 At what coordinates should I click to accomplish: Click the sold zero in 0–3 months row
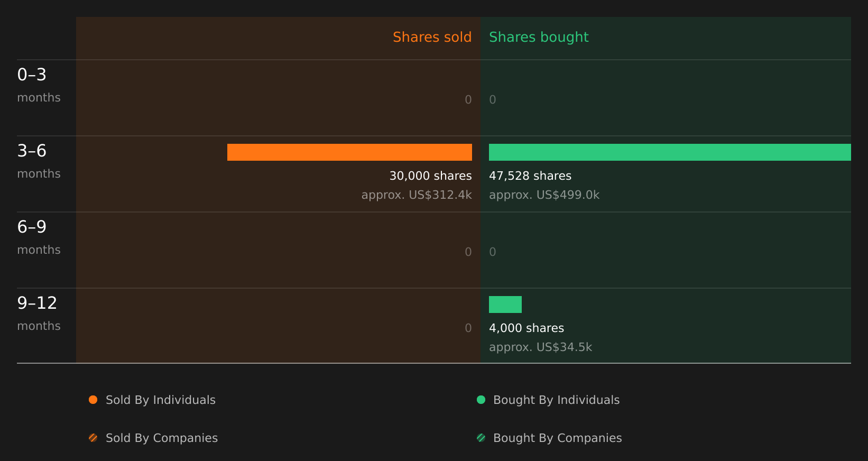coord(468,100)
